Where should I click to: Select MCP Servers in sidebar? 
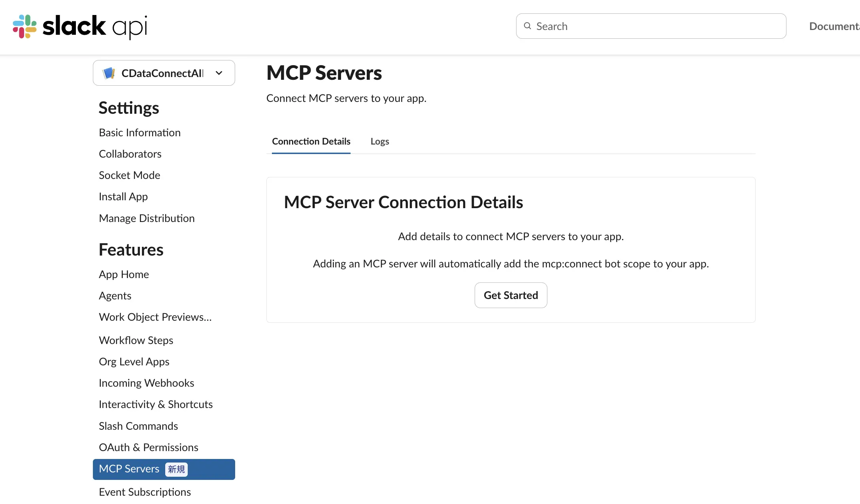[x=164, y=469]
